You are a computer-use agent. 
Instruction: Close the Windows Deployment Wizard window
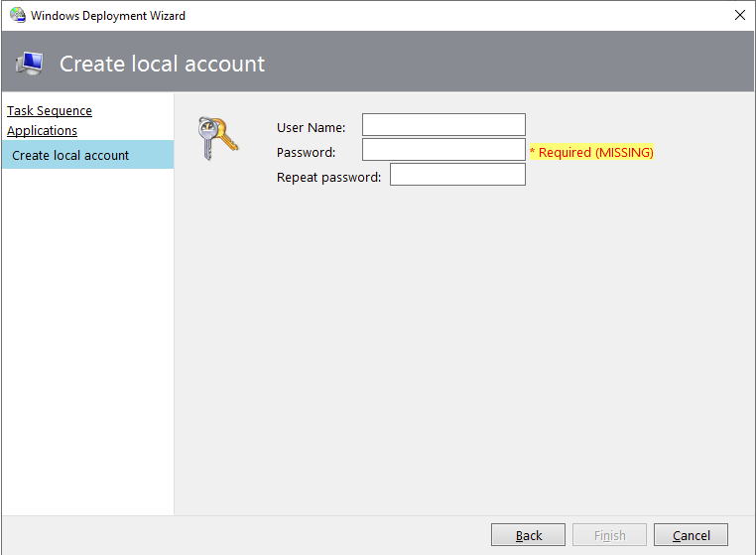(x=739, y=15)
